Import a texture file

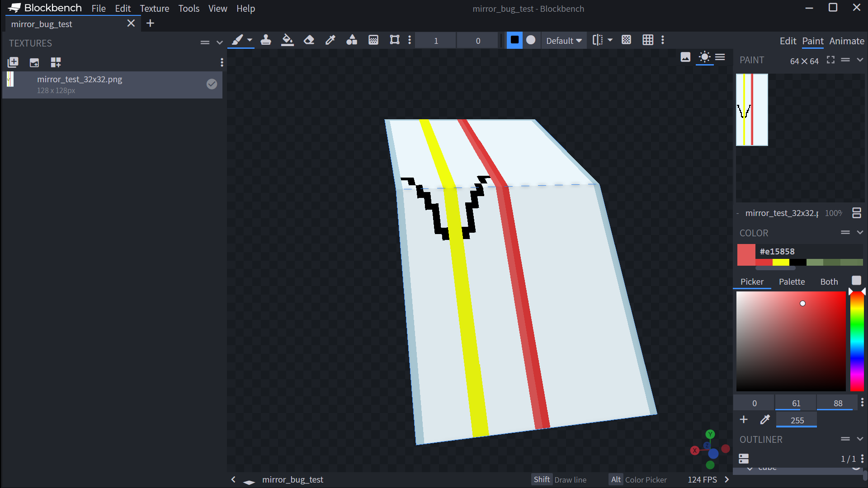click(x=34, y=62)
